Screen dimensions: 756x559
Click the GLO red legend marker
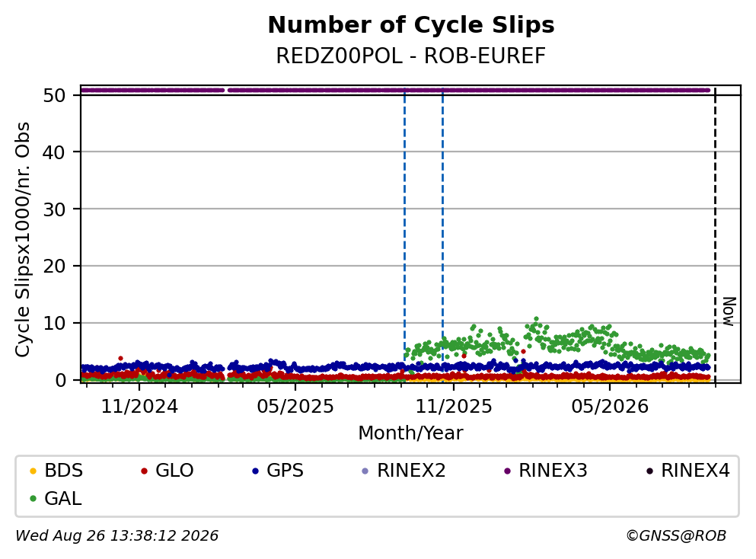tap(144, 471)
